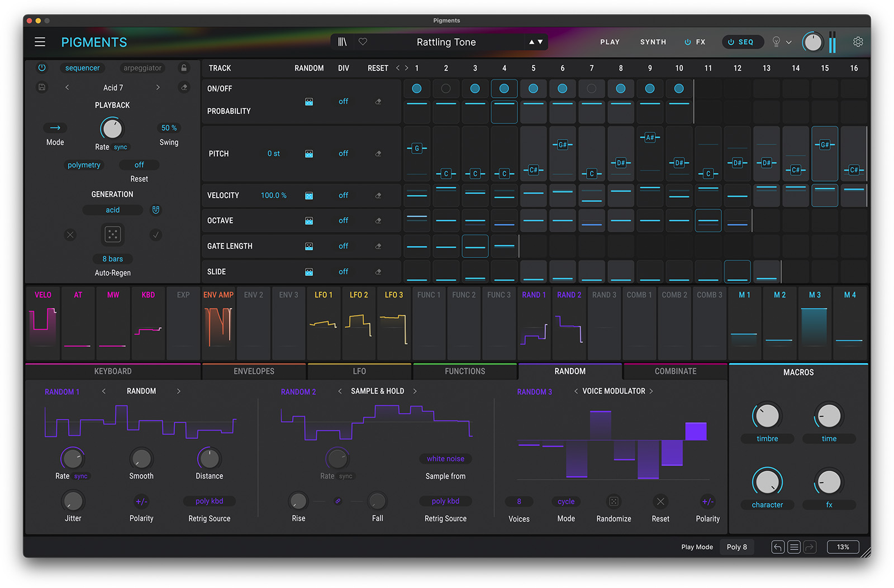Viewport: 894px width, 588px height.
Task: Click the 13% CPU meter
Action: pos(843,547)
